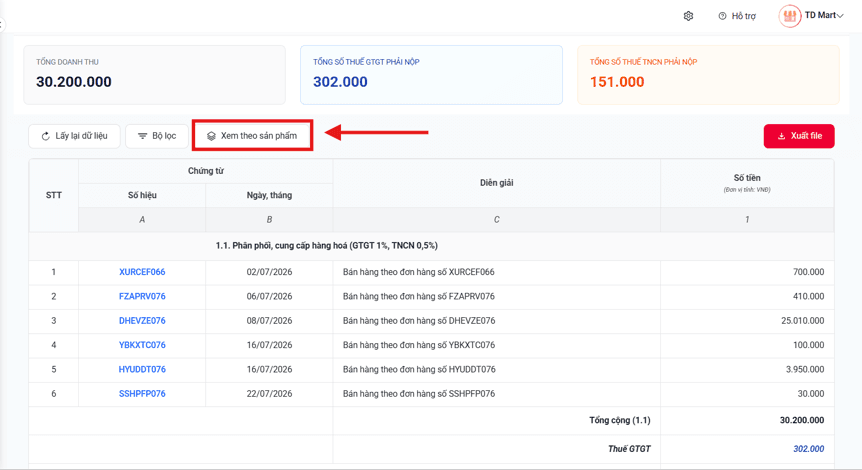Open the settings gear icon
The width and height of the screenshot is (862, 470).
[688, 16]
